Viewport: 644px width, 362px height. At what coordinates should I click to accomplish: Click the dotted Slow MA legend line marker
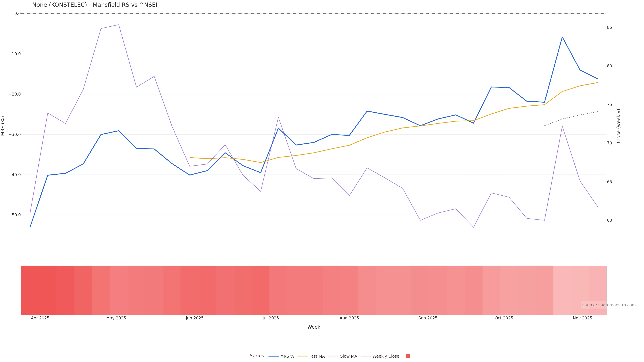pyautogui.click(x=333, y=356)
